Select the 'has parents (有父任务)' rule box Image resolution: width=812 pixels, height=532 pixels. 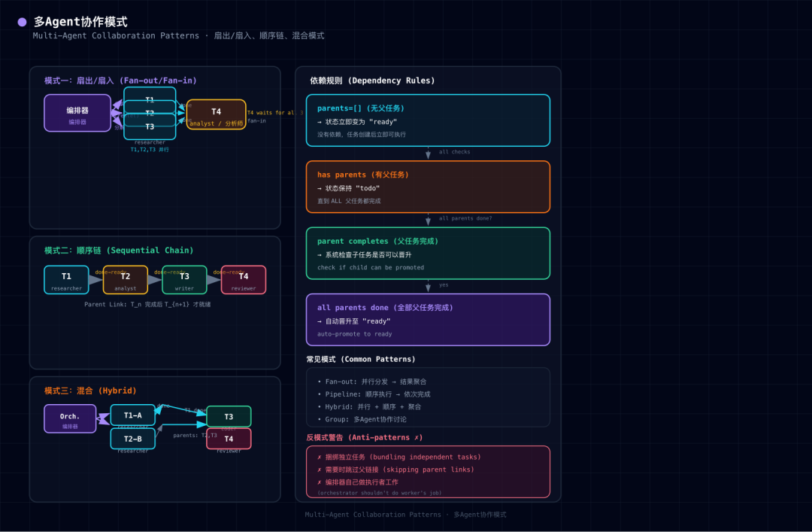point(428,187)
